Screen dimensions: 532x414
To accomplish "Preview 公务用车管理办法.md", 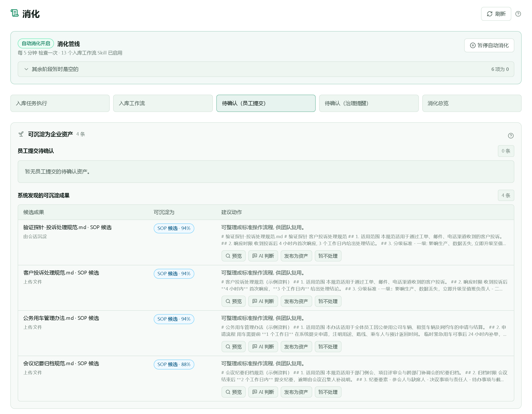I will 233,346.
